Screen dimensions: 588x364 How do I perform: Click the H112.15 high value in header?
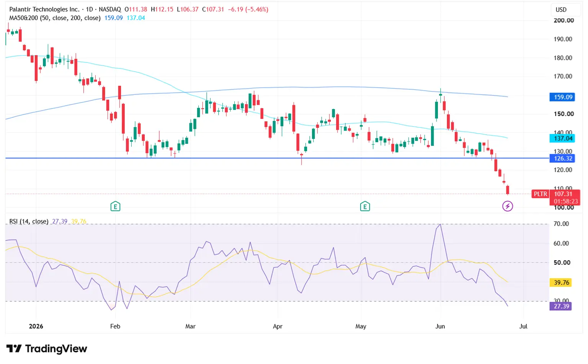pos(162,9)
